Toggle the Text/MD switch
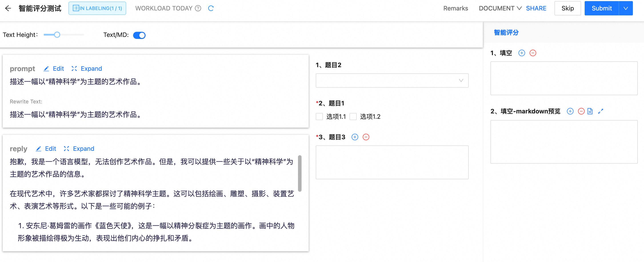The height and width of the screenshot is (262, 644). 139,35
